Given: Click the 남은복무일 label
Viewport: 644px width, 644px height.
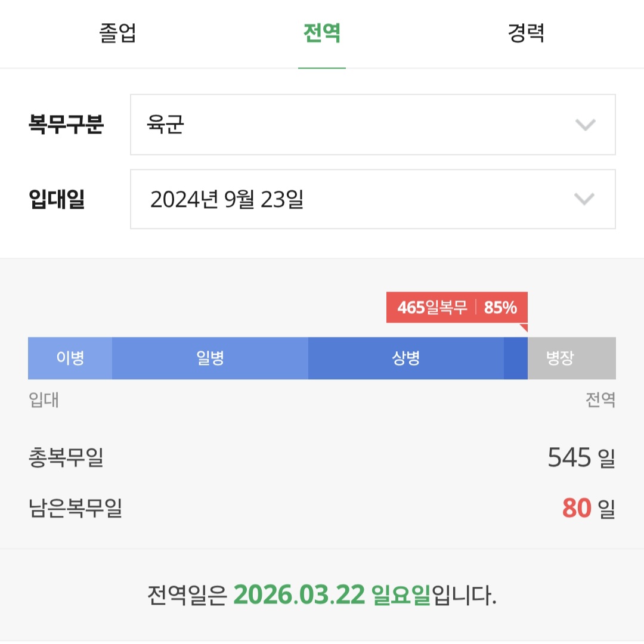Looking at the screenshot, I should [x=75, y=509].
